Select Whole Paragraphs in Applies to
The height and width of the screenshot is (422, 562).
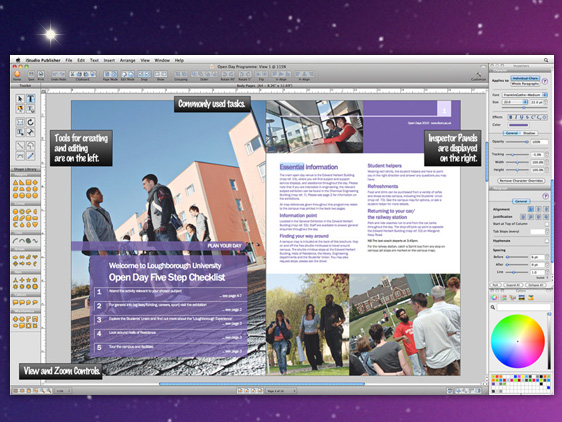[525, 84]
